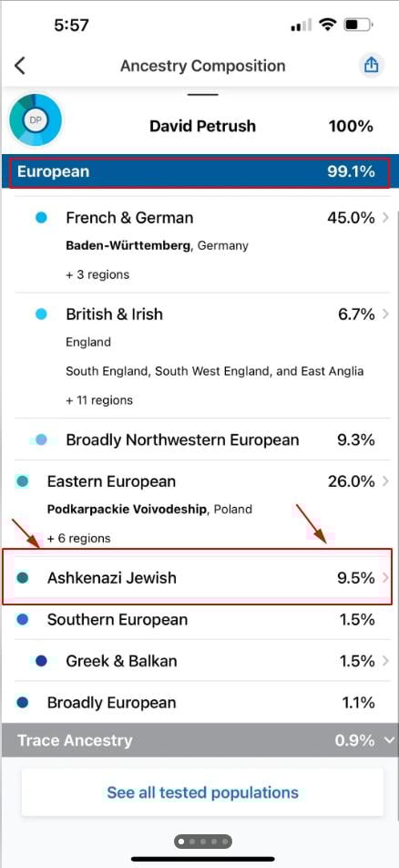Select the Broadly Northwestern European row
This screenshot has height=868, width=399.
point(199,439)
